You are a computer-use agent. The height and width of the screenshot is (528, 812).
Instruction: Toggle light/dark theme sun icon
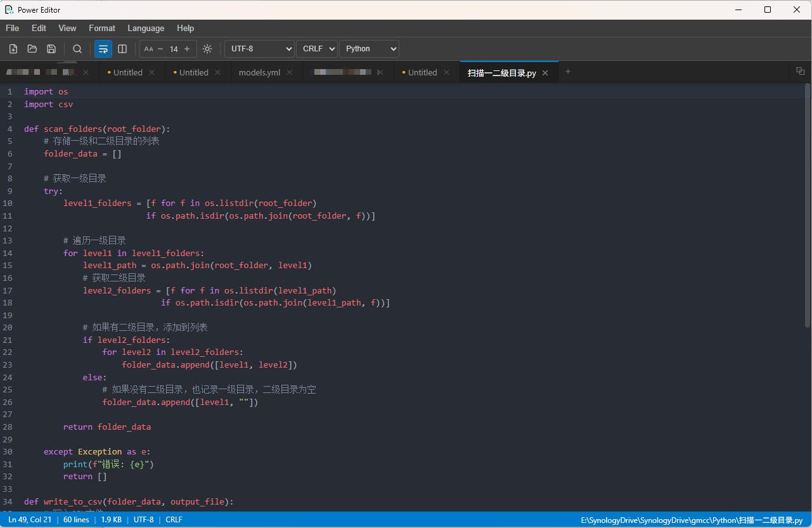(207, 49)
